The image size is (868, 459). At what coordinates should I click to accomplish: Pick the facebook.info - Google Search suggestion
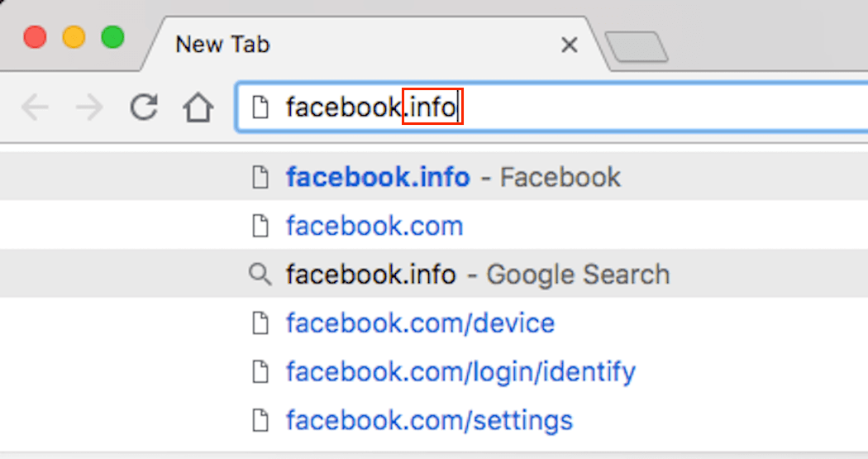click(x=477, y=275)
